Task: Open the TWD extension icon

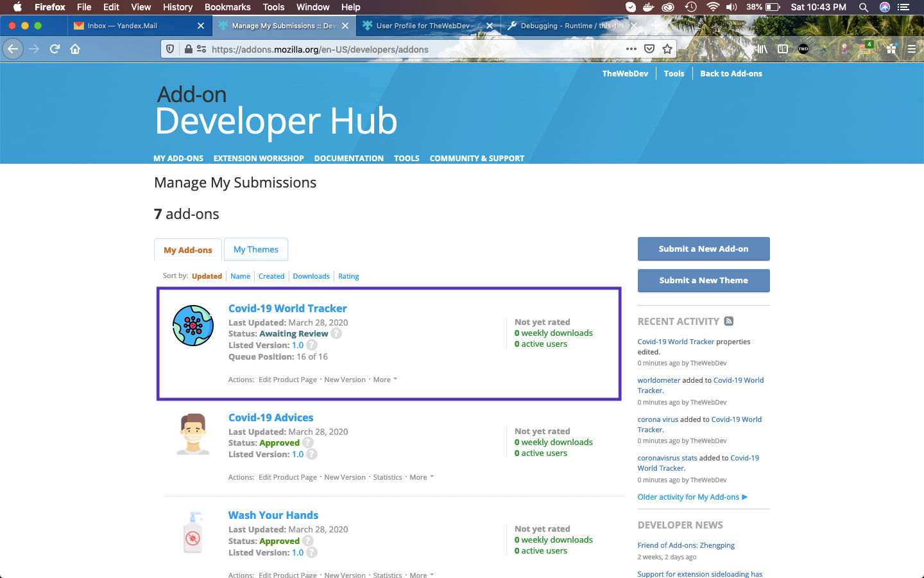Action: pos(803,49)
